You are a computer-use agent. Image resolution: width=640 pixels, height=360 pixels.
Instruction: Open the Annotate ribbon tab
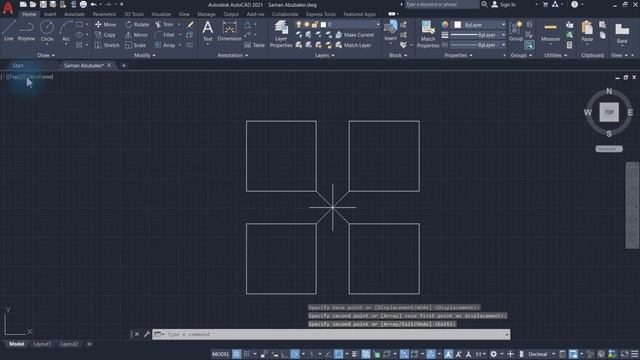(74, 14)
